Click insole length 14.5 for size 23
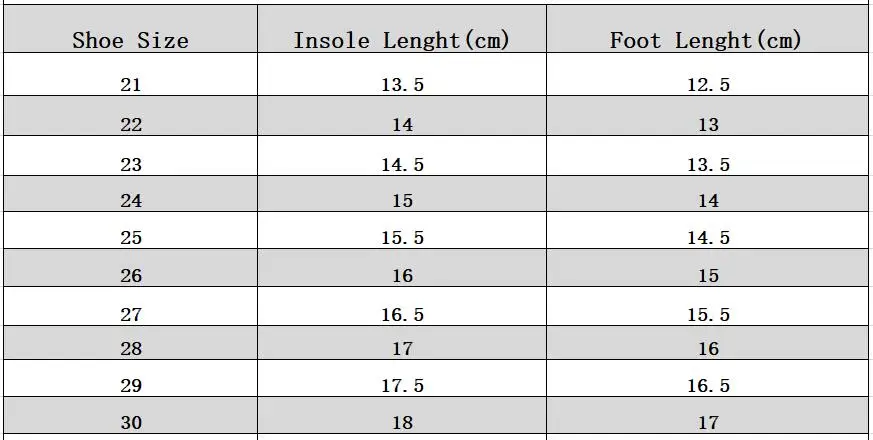Image resolution: width=873 pixels, height=440 pixels. (x=402, y=165)
